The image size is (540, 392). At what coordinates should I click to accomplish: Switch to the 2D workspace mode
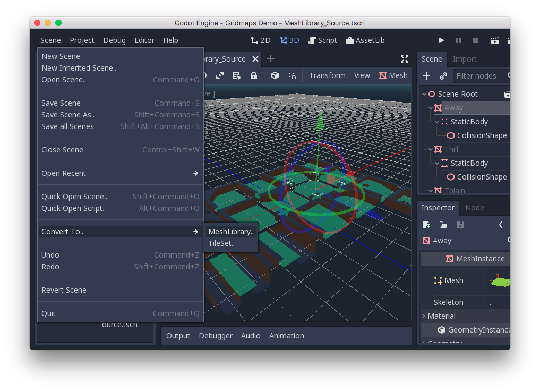point(260,40)
